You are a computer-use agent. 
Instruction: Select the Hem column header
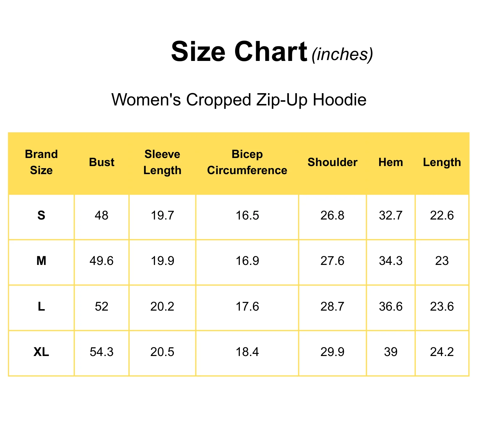(391, 162)
